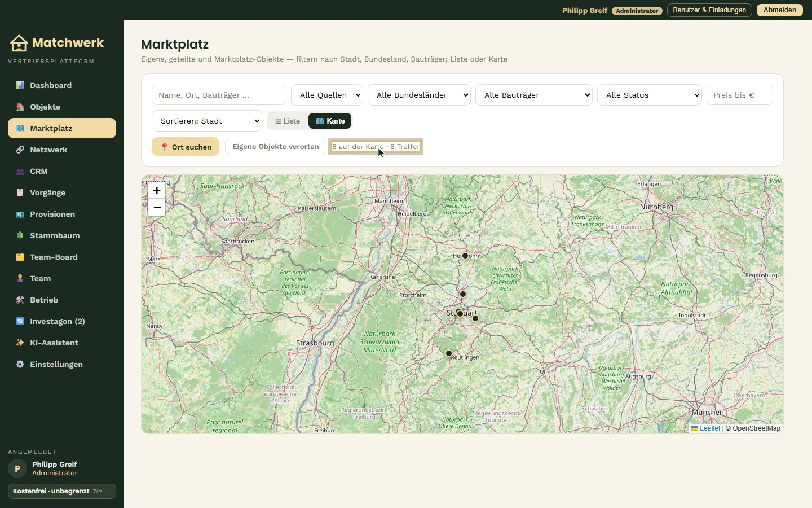The height and width of the screenshot is (508, 812).
Task: Click the Betrieb tools icon
Action: (x=20, y=300)
